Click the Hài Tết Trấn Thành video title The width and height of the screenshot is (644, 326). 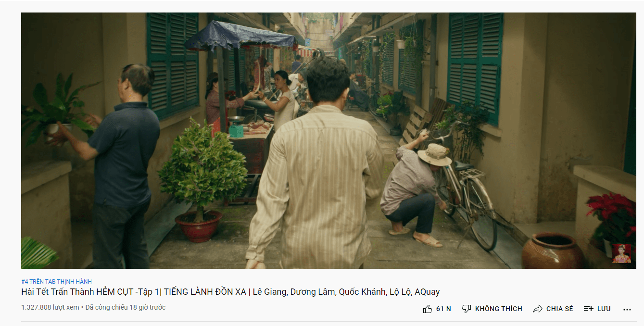[230, 292]
